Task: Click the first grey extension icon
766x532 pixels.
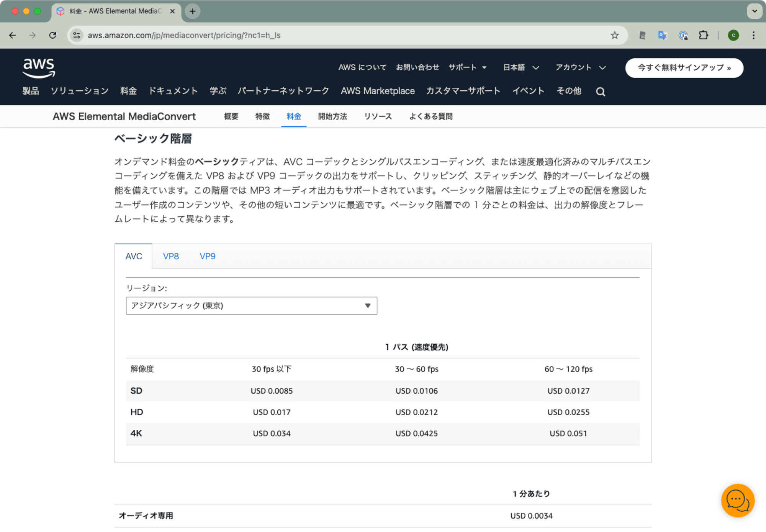Action: (642, 35)
